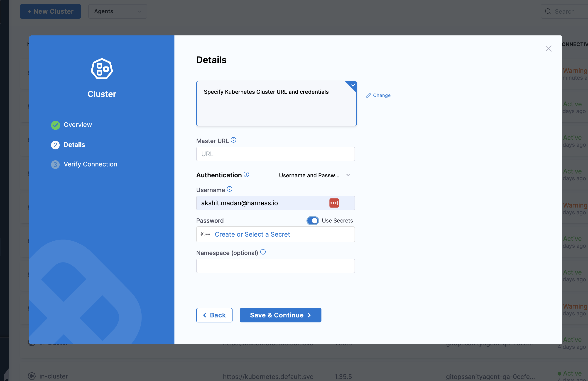This screenshot has height=381, width=588.
Task: Click the step 2 circle icon for Details
Action: [x=55, y=145]
